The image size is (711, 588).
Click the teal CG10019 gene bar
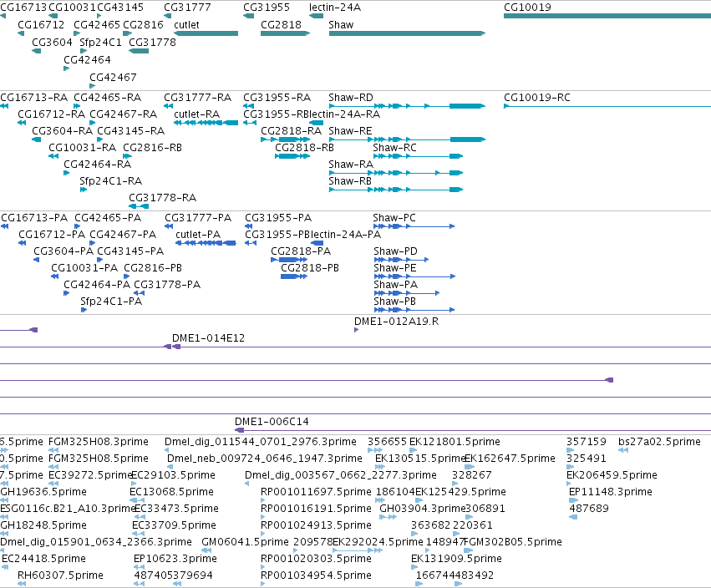tap(607, 16)
